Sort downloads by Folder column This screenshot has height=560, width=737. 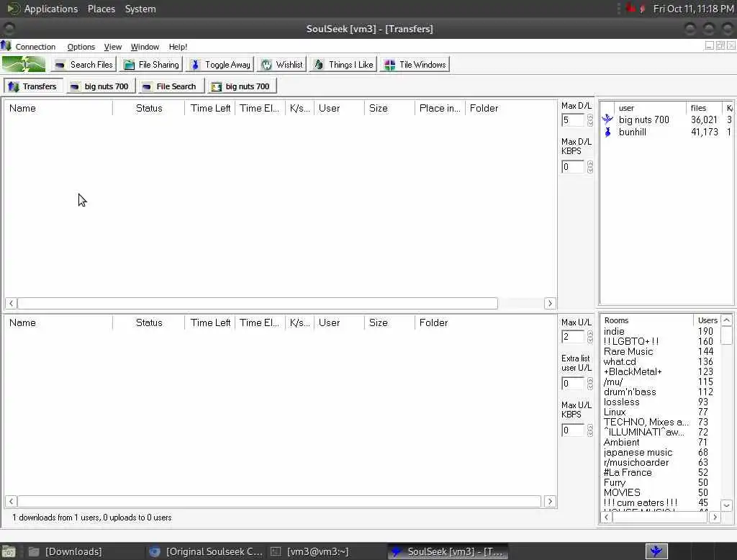(x=510, y=108)
